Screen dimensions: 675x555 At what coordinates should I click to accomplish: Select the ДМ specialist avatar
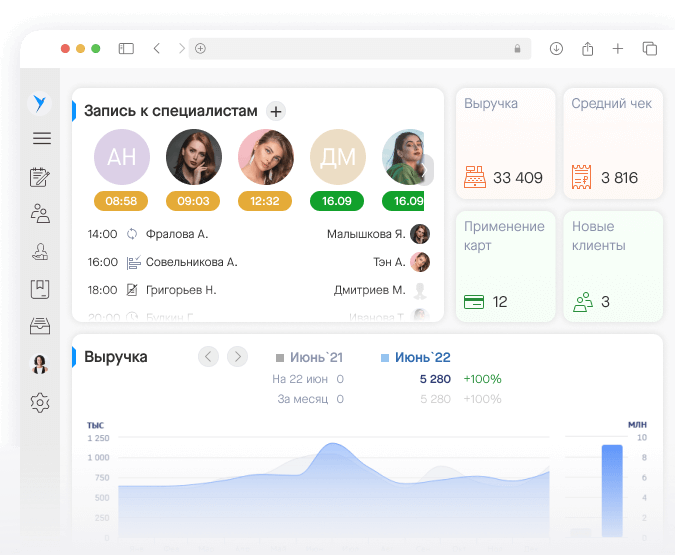click(x=337, y=157)
